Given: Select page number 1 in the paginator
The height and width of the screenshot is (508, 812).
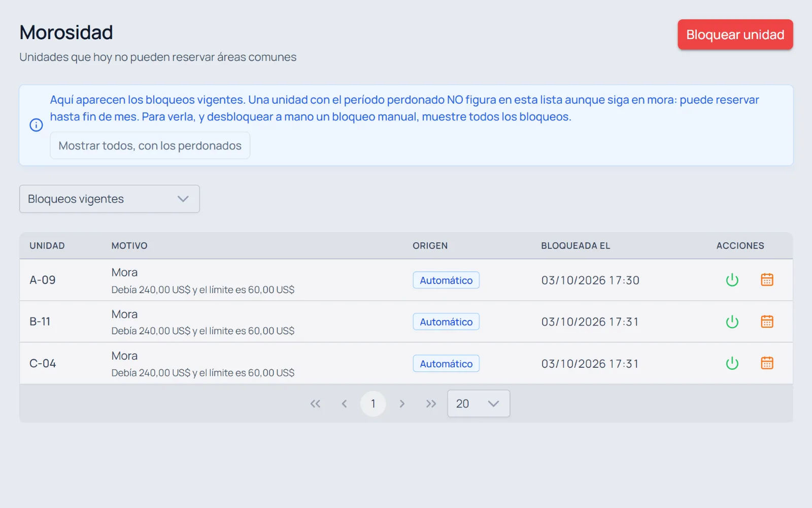Looking at the screenshot, I should pyautogui.click(x=373, y=404).
